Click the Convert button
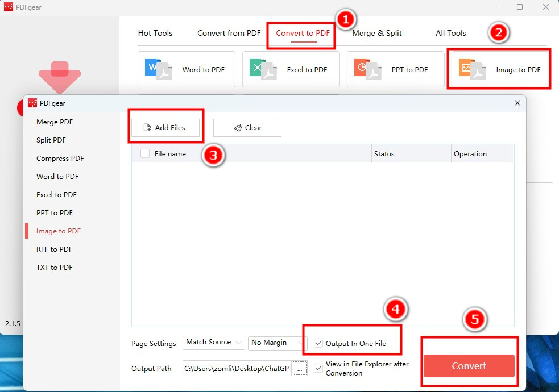Screen dimensions: 559x392 (x=469, y=366)
